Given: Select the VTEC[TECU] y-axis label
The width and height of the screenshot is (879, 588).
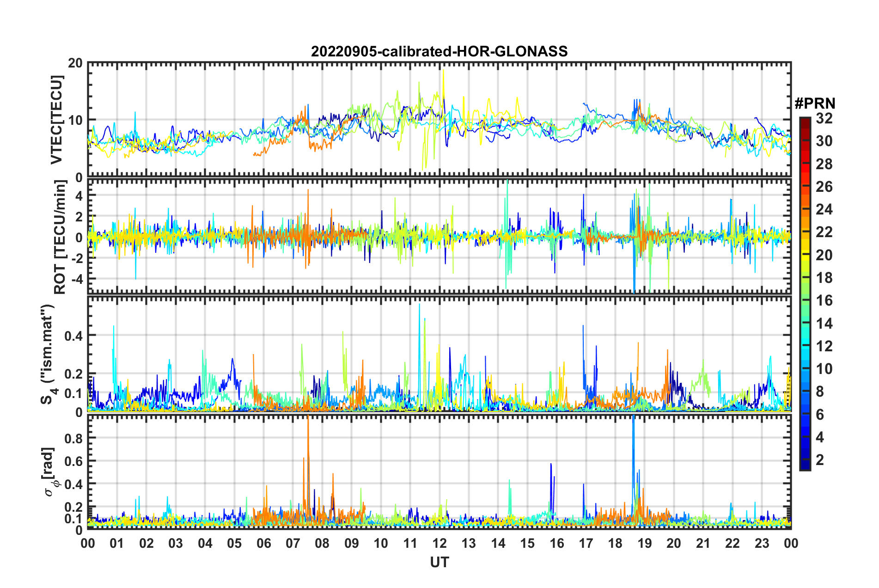Looking at the screenshot, I should click(56, 120).
